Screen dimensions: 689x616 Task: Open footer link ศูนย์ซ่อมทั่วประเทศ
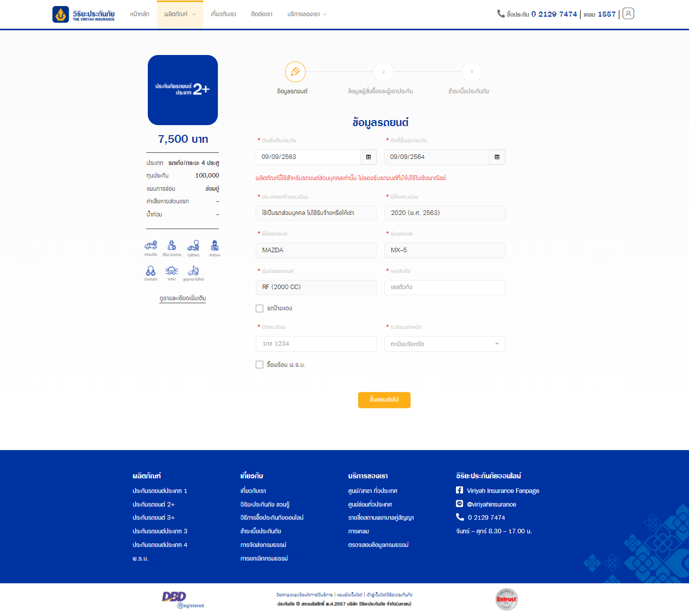[370, 505]
